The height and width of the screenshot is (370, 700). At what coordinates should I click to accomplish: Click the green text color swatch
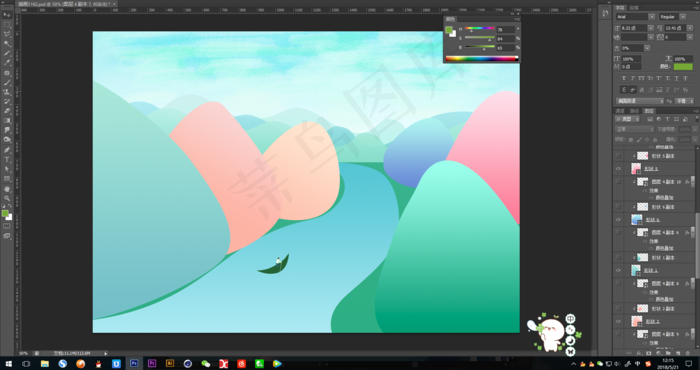683,67
